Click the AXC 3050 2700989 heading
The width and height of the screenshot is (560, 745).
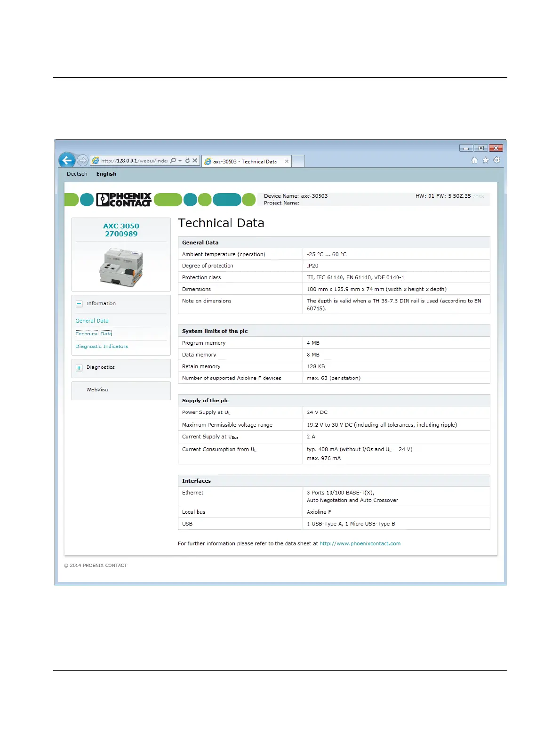121,230
